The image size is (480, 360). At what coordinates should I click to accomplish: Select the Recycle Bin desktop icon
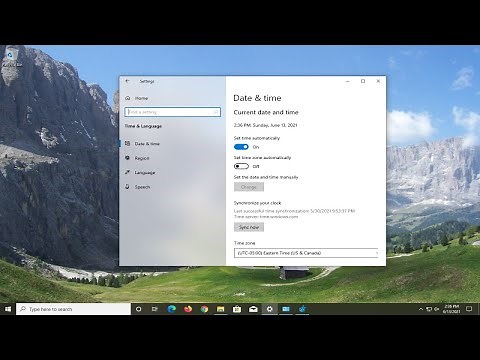(12, 57)
